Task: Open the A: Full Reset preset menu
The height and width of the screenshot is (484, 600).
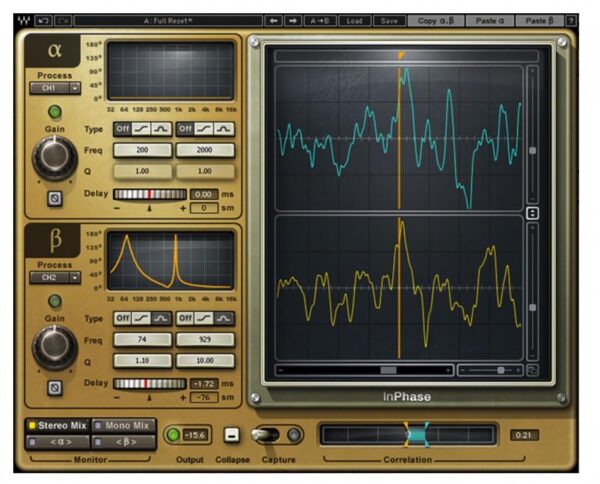Action: click(168, 21)
